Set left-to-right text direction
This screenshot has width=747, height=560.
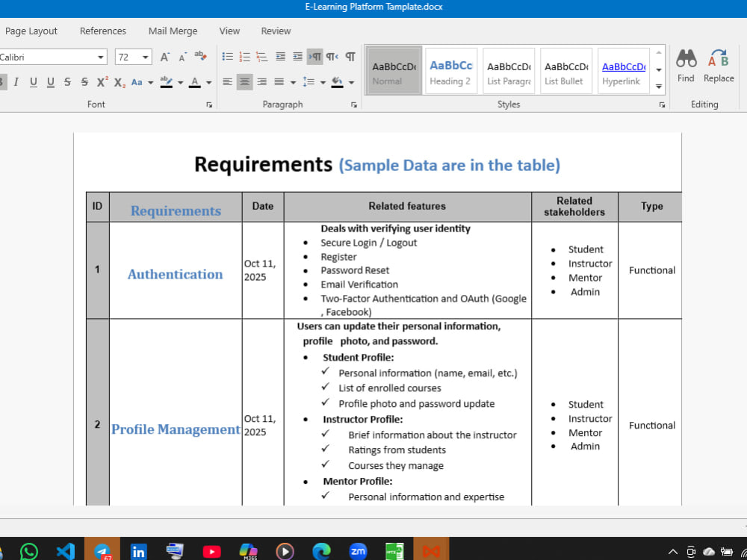pyautogui.click(x=315, y=57)
